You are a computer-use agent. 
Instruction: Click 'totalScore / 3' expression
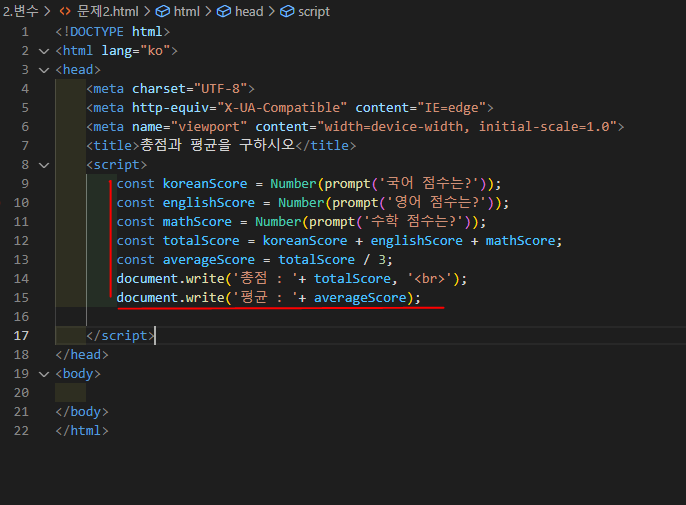pos(332,260)
